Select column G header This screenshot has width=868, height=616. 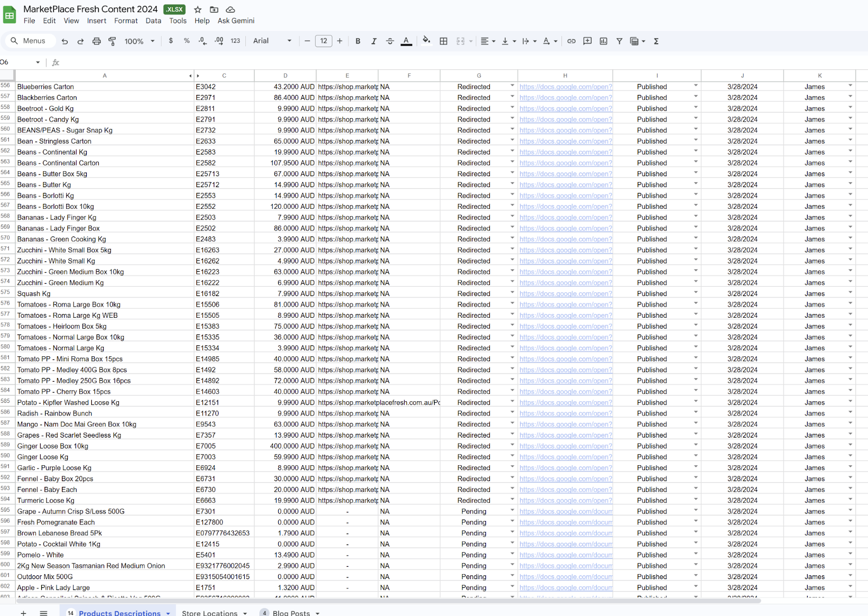(479, 76)
